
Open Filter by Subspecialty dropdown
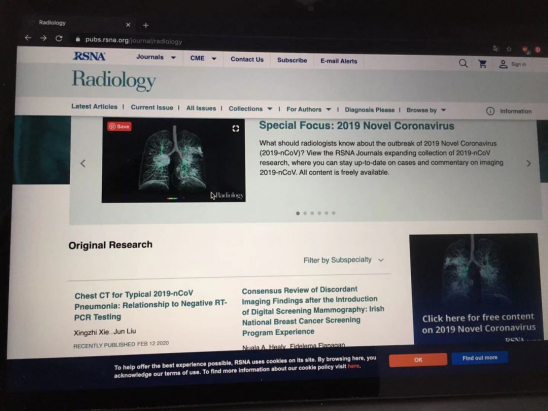click(x=344, y=260)
